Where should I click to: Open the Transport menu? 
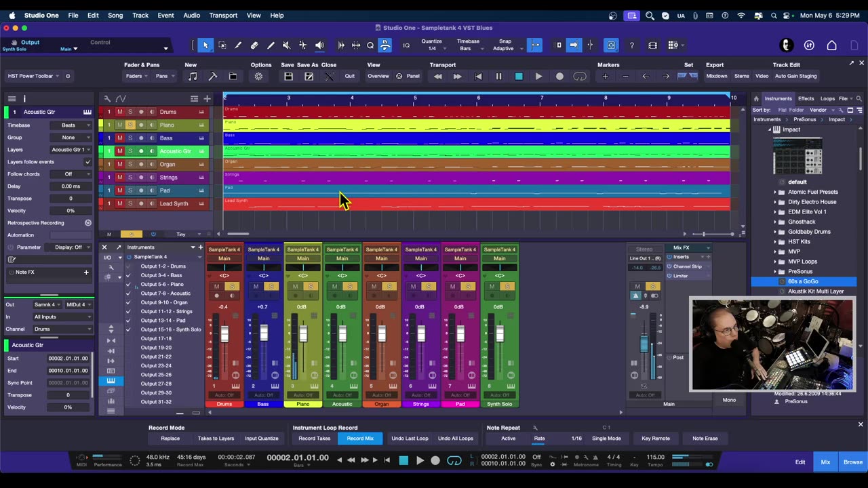[x=223, y=15]
